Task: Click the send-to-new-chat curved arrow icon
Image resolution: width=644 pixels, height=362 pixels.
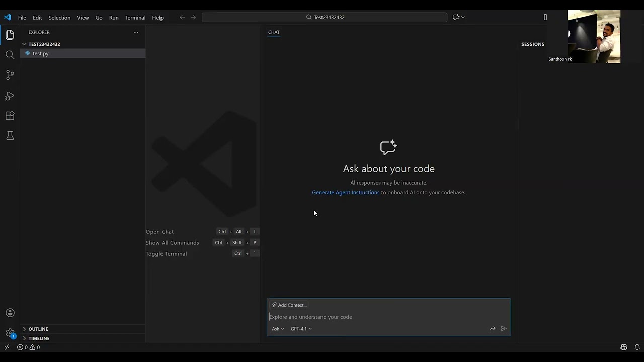Action: 493,329
